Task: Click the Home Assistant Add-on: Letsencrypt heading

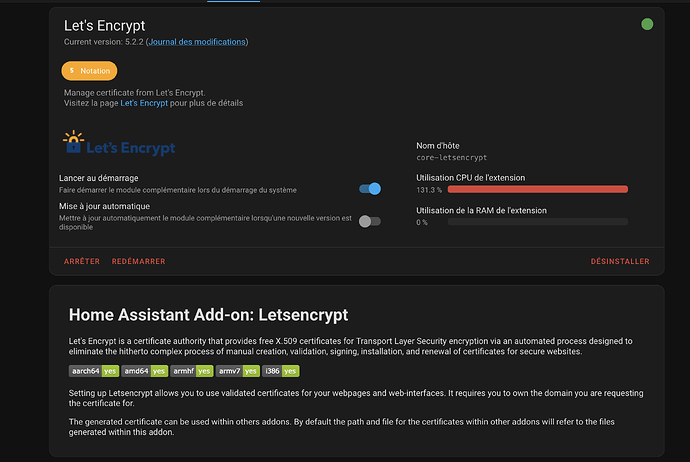Action: [209, 315]
